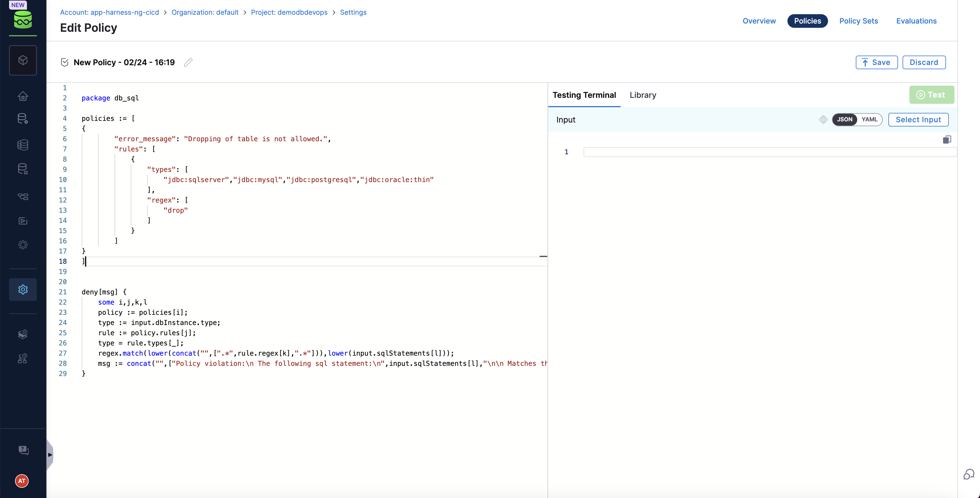Click the Discard button

click(924, 62)
